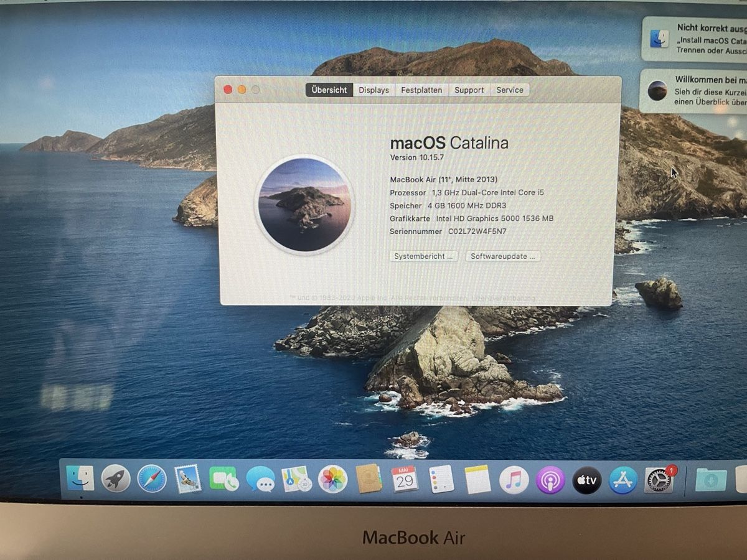
Task: Click '4 GB 1600 MHz DDR3' value
Action: tap(467, 206)
